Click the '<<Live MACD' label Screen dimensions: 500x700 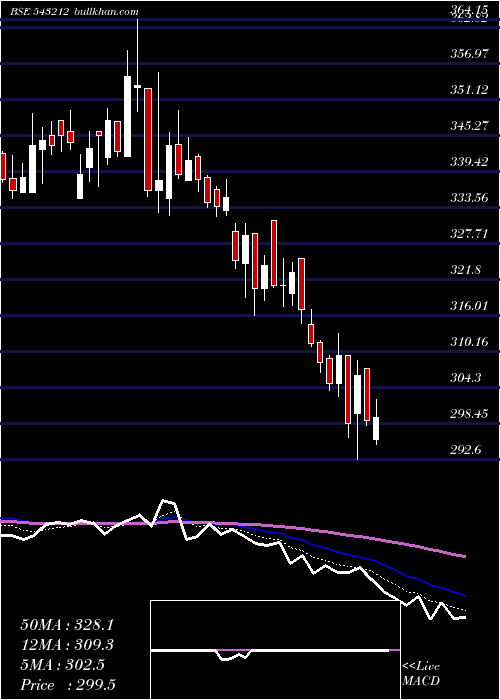tap(421, 674)
